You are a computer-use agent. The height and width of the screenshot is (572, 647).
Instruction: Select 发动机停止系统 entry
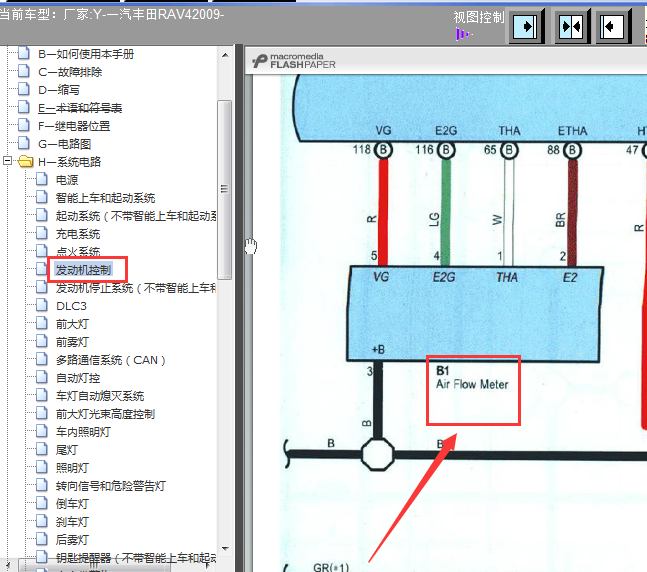136,288
